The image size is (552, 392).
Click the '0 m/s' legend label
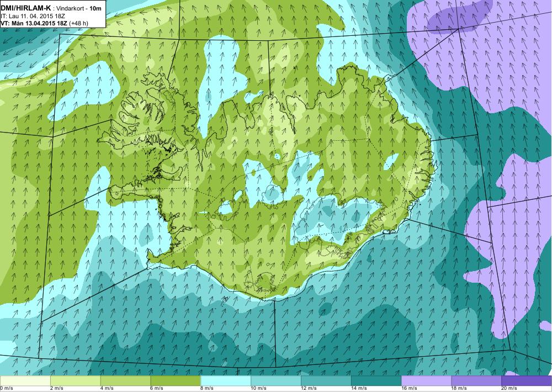coord(7,388)
